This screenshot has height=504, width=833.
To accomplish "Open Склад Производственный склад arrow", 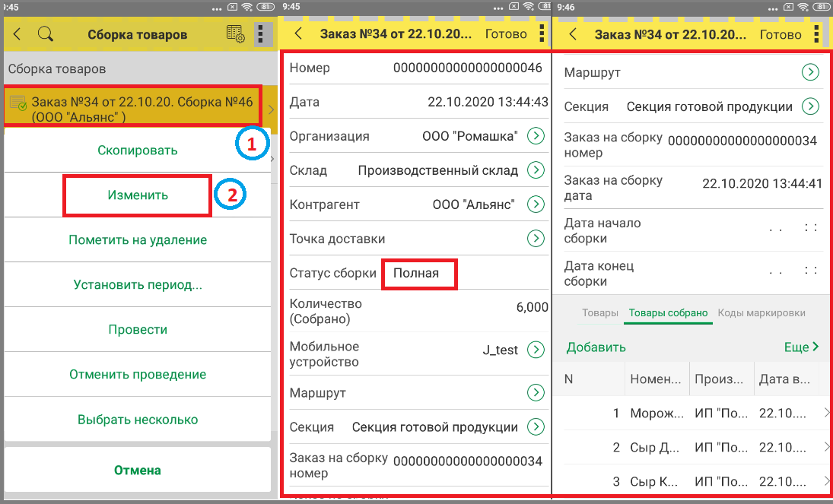I will (x=536, y=170).
